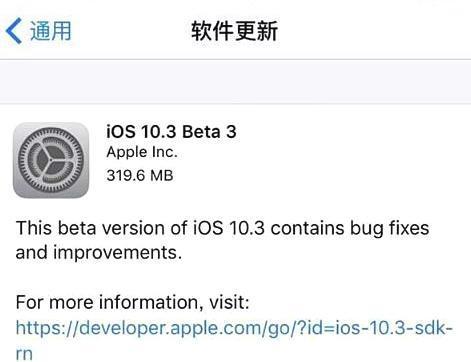This screenshot has height=362, width=471.
Task: Tap the 用 character in back label
Action: [61, 31]
